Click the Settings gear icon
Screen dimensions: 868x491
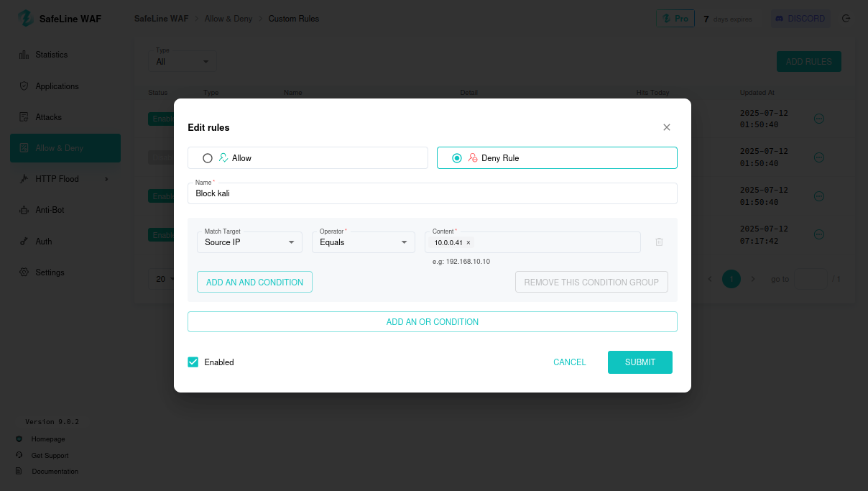click(x=24, y=272)
